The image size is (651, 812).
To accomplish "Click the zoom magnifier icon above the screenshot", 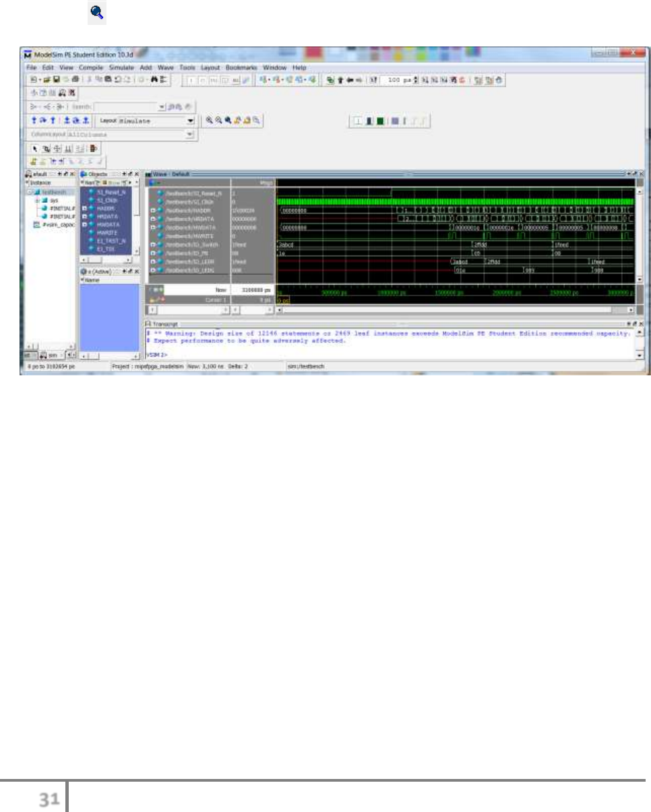I will [96, 12].
